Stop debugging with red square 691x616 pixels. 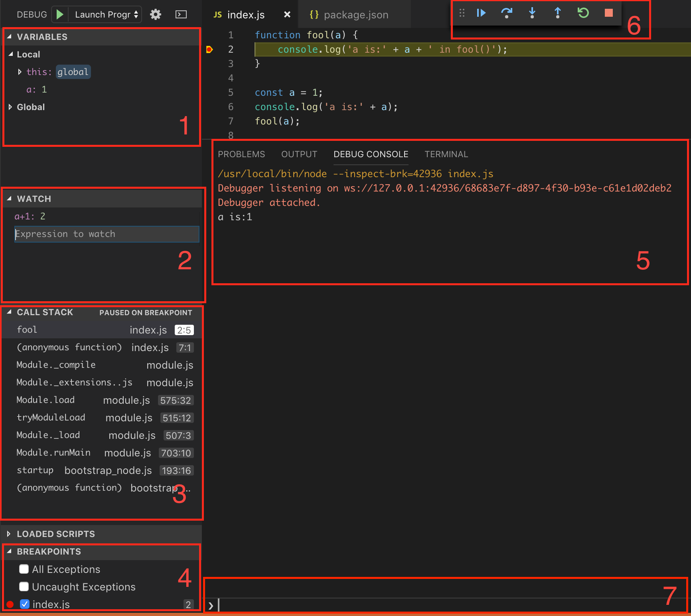point(609,13)
